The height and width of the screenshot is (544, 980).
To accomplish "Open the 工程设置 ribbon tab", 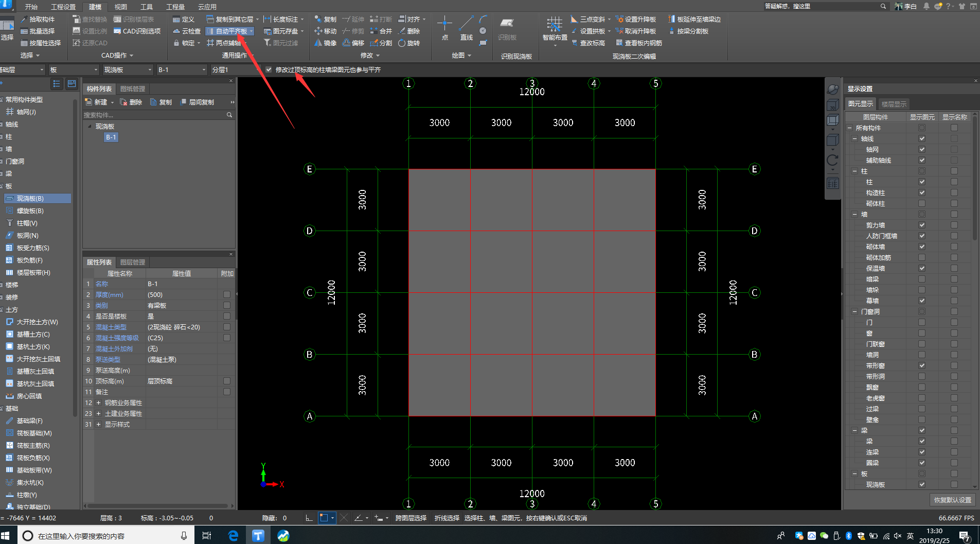I will [63, 7].
